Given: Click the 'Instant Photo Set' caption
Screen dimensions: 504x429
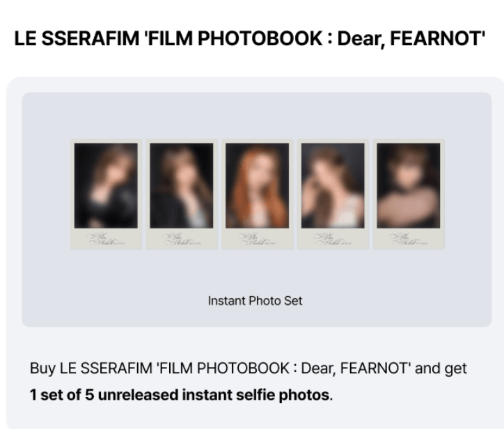Looking at the screenshot, I should click(x=255, y=301).
